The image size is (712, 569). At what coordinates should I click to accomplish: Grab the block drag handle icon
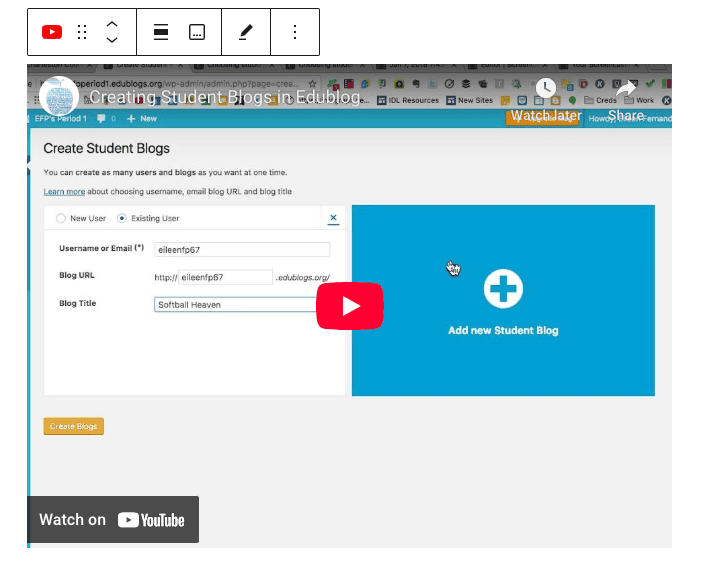82,32
